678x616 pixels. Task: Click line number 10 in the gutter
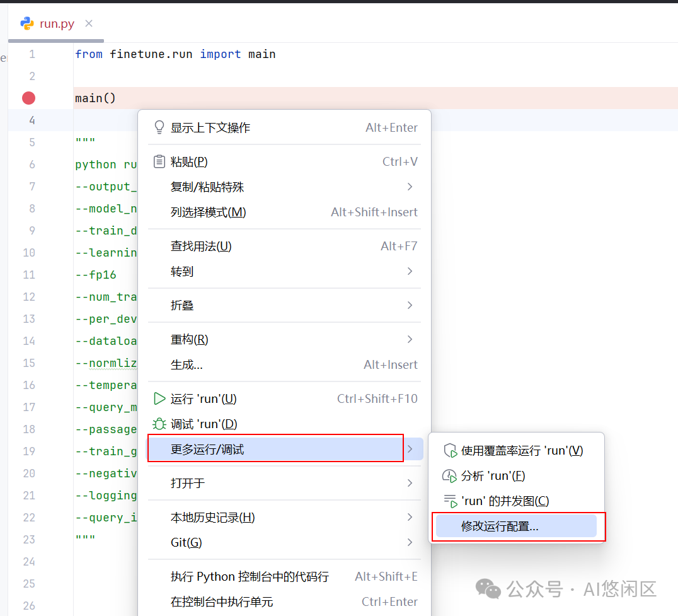[x=28, y=252]
